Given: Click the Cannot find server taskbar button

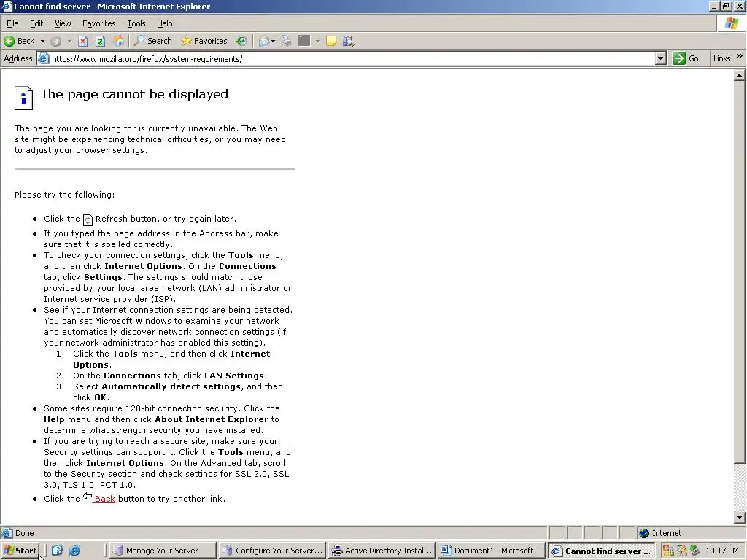Looking at the screenshot, I should (602, 551).
